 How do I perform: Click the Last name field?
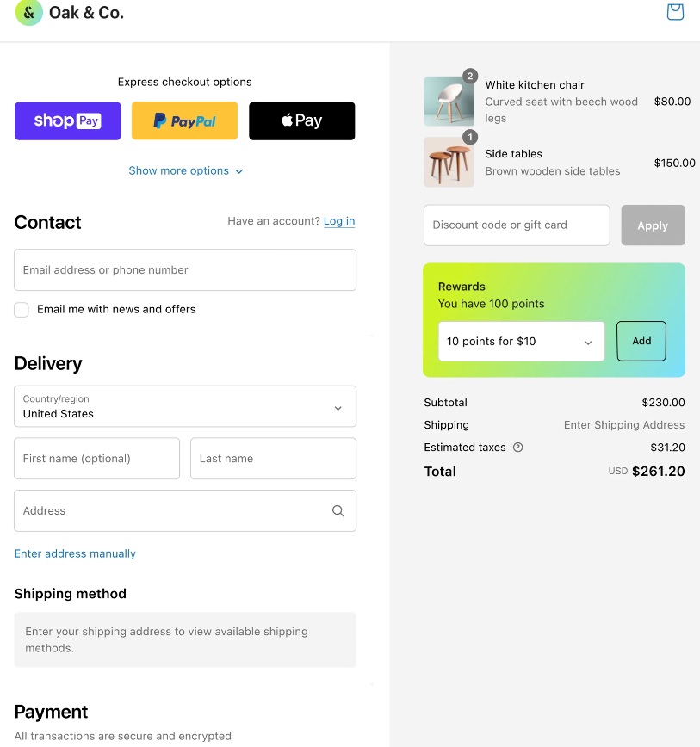(x=273, y=459)
